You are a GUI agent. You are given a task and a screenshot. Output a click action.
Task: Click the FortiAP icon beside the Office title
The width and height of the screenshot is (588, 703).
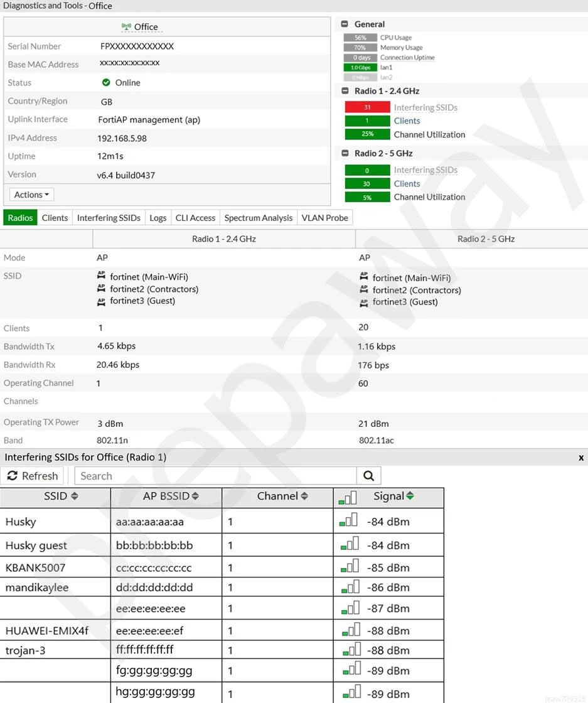click(x=126, y=27)
